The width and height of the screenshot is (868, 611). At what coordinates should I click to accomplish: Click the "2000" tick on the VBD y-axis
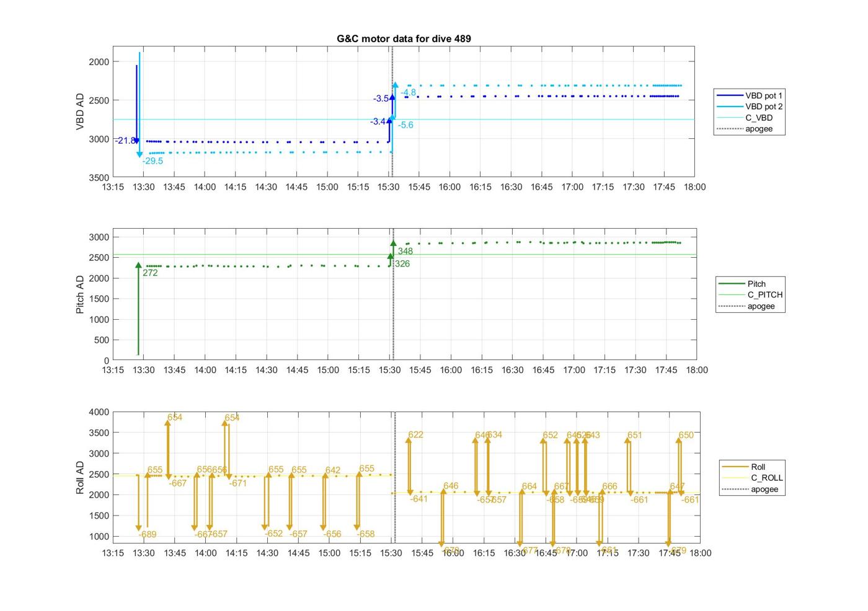(99, 62)
